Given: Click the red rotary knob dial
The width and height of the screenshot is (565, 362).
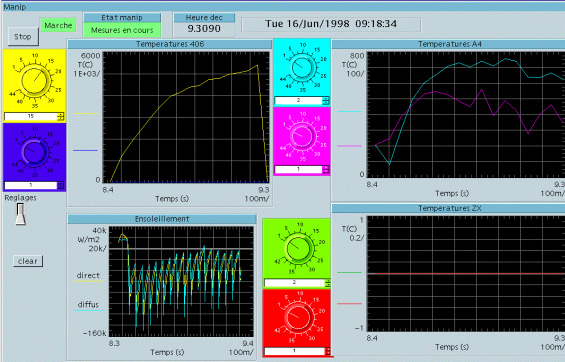Looking at the screenshot, I should (x=299, y=317).
